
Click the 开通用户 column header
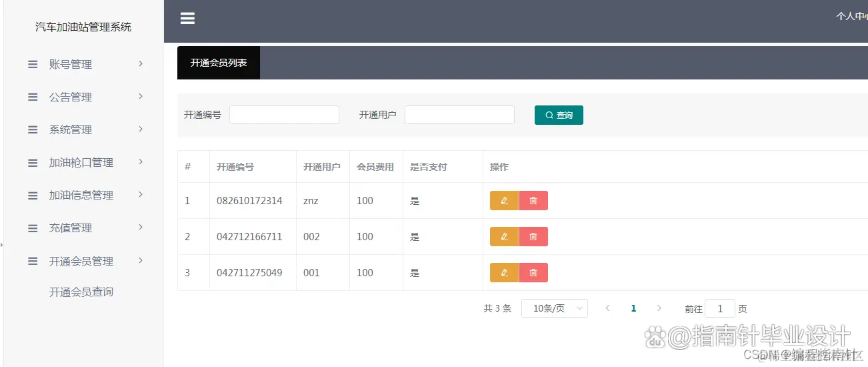(x=322, y=167)
